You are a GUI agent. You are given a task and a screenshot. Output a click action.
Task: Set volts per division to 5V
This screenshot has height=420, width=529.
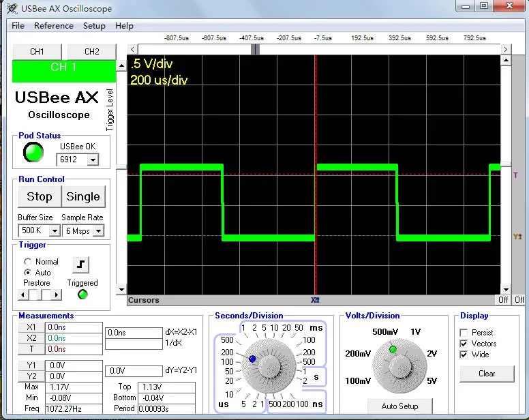(432, 381)
